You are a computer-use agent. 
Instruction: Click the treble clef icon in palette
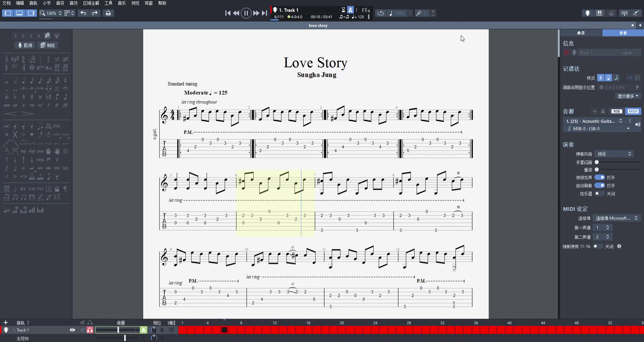coord(7,59)
